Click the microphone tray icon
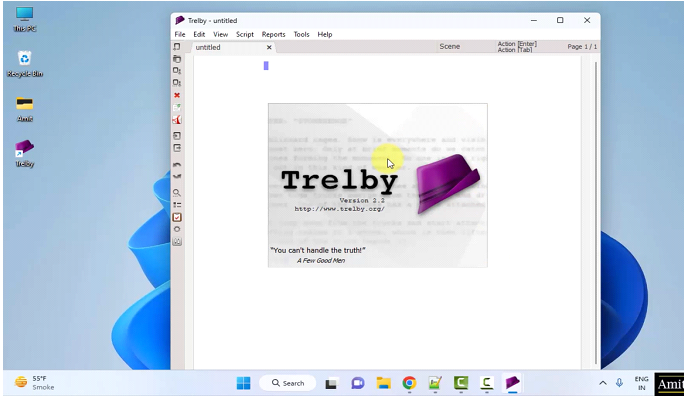Viewport: 684px width, 400px height. point(619,383)
